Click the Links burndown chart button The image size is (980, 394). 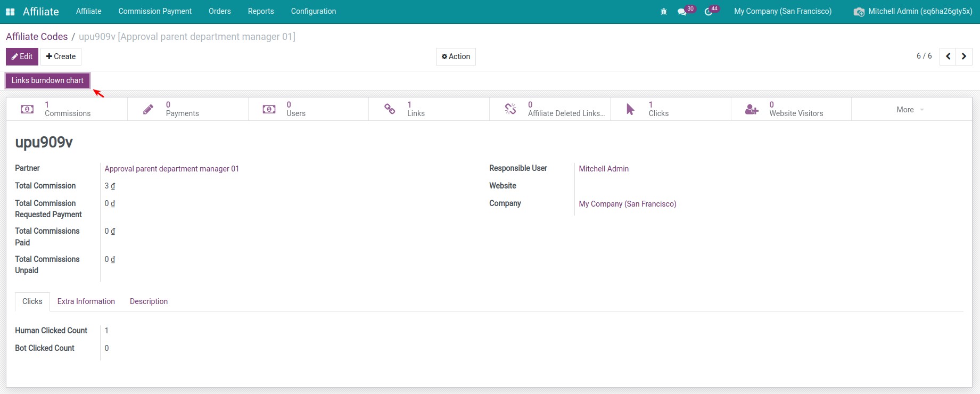coord(47,80)
